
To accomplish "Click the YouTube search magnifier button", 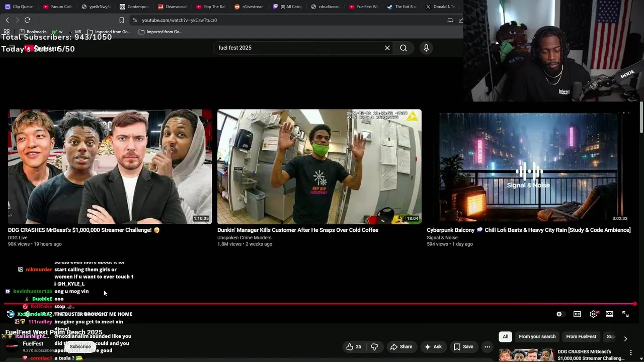I will click(404, 48).
